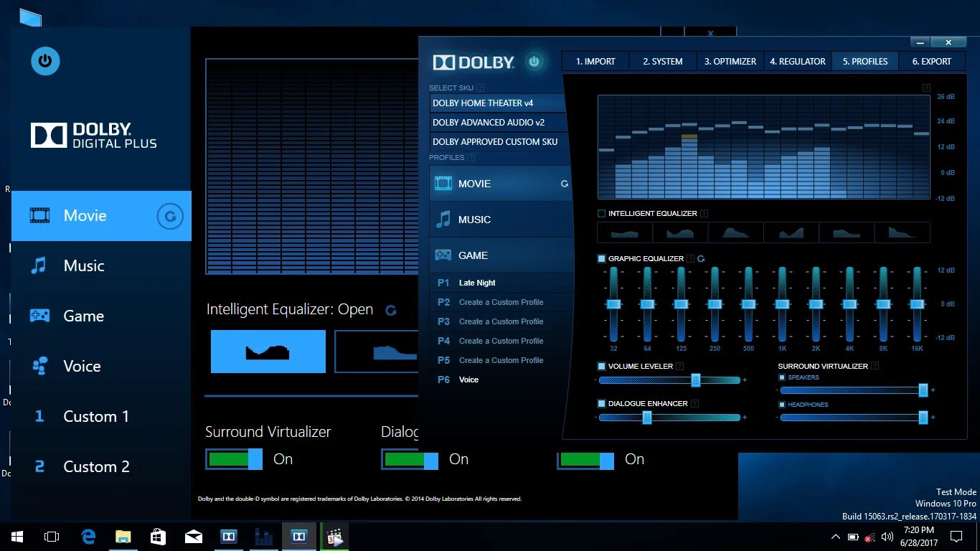This screenshot has width=980, height=551.
Task: Open Windows Start menu
Action: point(17,537)
